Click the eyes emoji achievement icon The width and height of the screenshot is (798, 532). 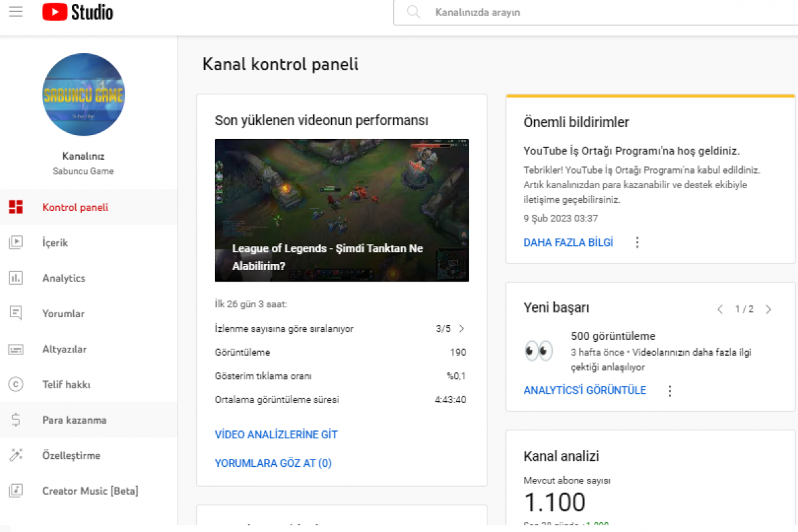539,349
